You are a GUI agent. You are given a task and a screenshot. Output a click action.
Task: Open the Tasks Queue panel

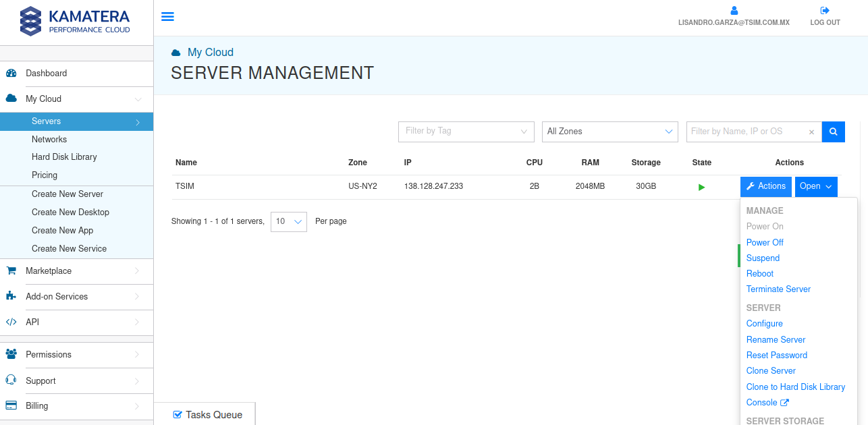coord(207,414)
